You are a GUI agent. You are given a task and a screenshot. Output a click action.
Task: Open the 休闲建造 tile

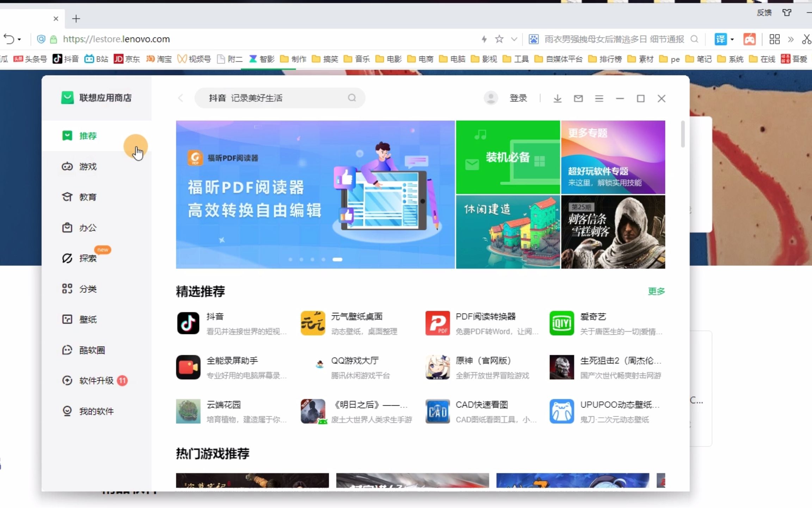pos(508,232)
